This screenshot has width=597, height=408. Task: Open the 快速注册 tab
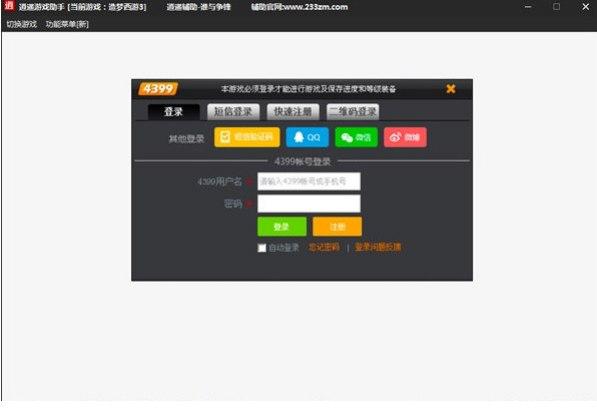point(293,112)
